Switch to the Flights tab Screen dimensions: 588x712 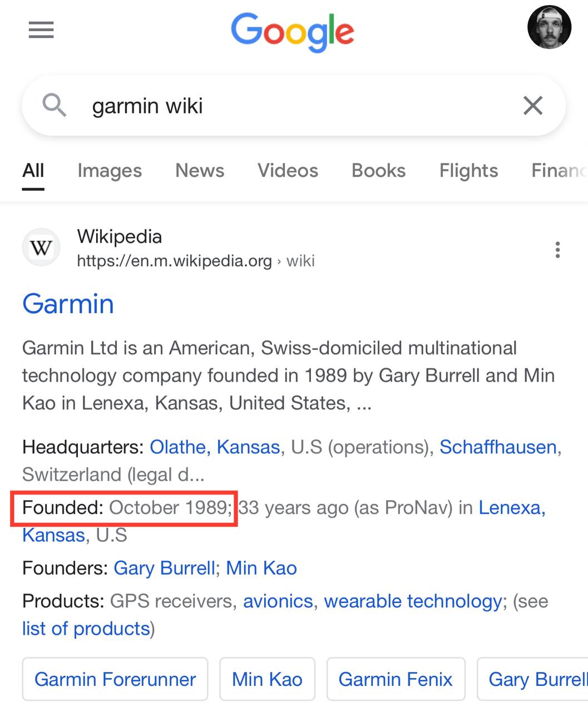tap(468, 170)
